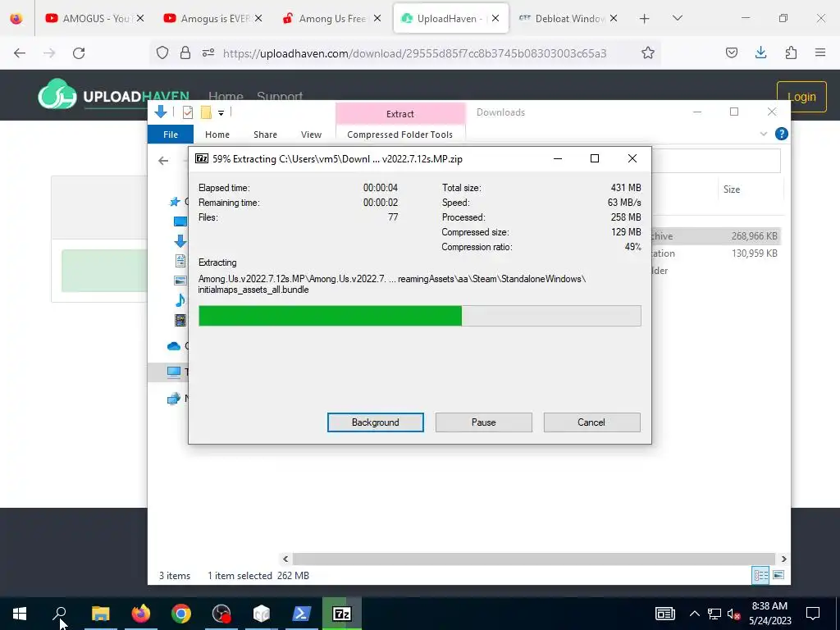
Task: Open the Home ribbon tab in Explorer
Action: [x=217, y=135]
